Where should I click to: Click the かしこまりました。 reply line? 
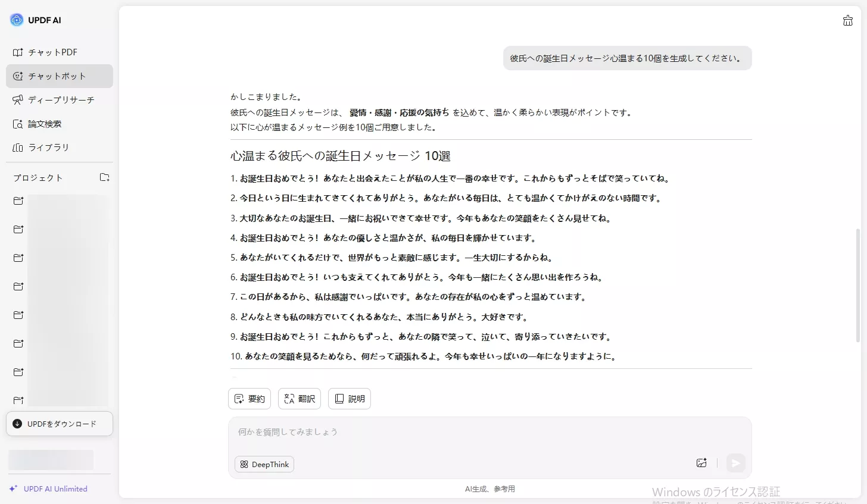coord(267,97)
